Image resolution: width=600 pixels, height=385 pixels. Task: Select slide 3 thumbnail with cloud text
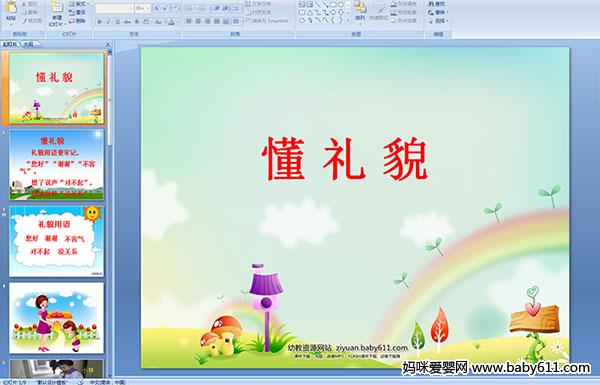(x=57, y=241)
